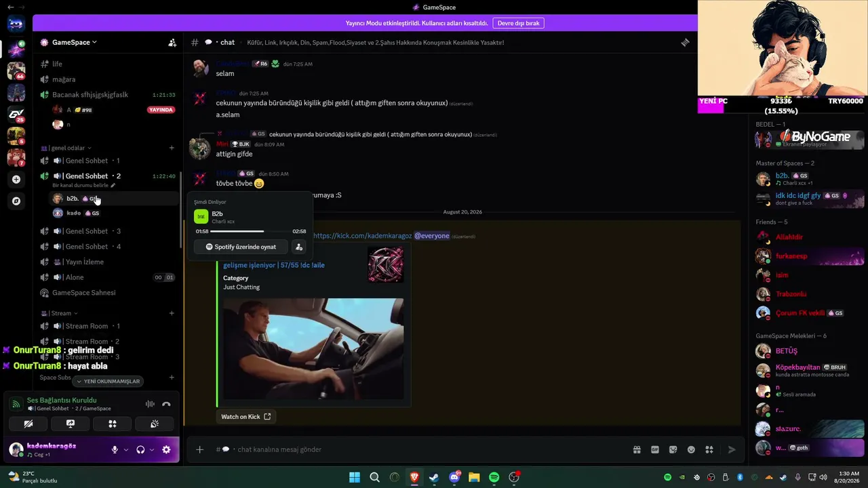Invite people to the GameSpace server

click(x=172, y=42)
